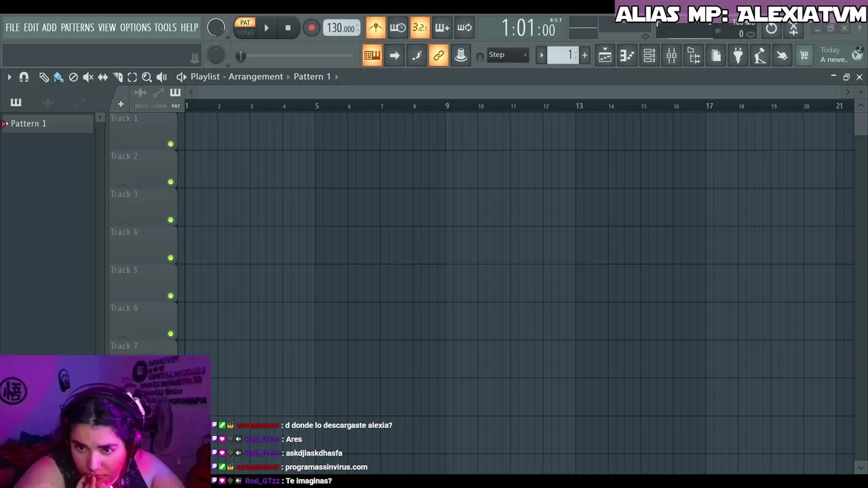Add new pattern with plus button
The height and width of the screenshot is (488, 868).
pyautogui.click(x=585, y=55)
